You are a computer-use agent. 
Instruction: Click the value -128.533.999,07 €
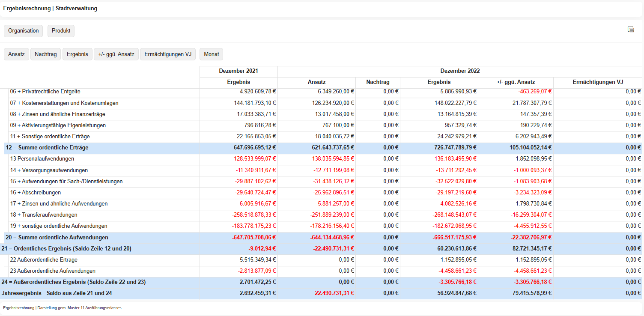253,159
